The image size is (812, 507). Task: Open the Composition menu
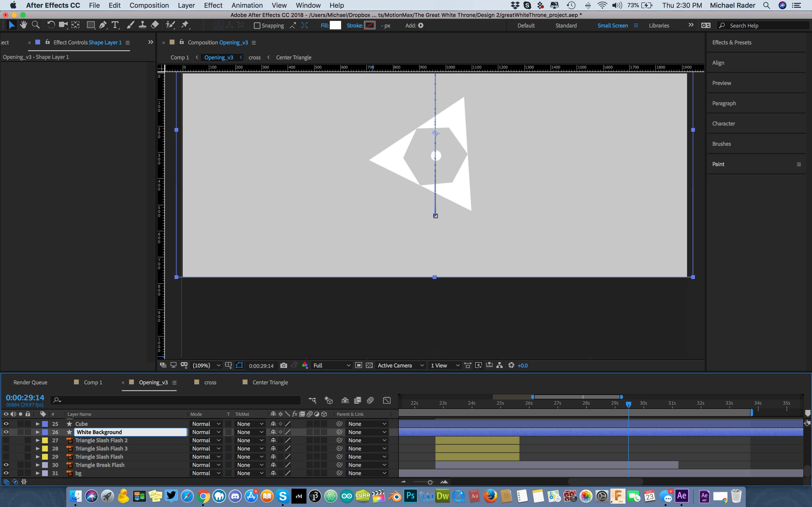149,5
